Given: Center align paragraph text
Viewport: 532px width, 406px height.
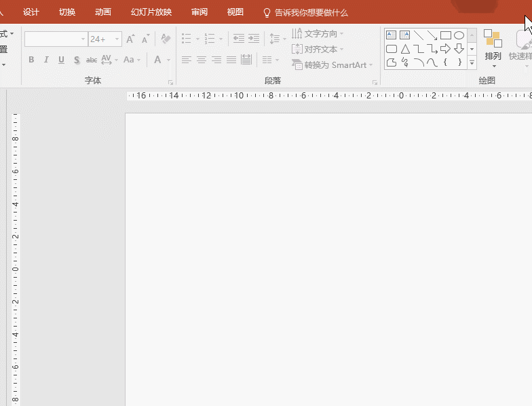Looking at the screenshot, I should [x=202, y=60].
